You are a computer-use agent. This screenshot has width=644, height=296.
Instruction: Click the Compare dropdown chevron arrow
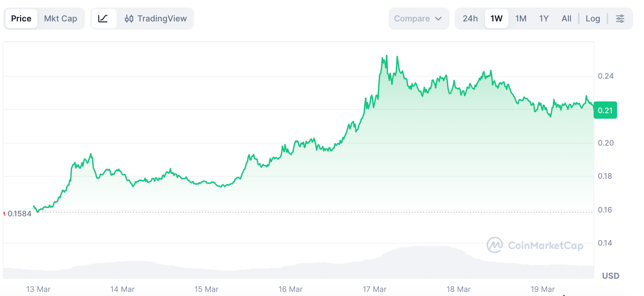point(438,19)
